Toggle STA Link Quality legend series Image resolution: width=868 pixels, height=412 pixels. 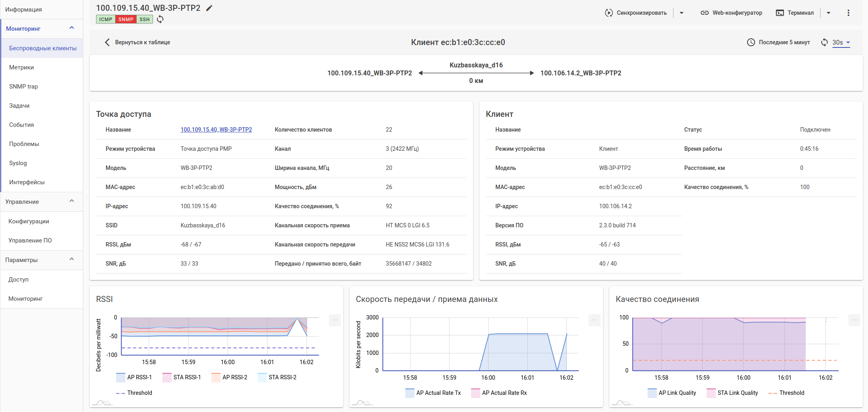(732, 393)
